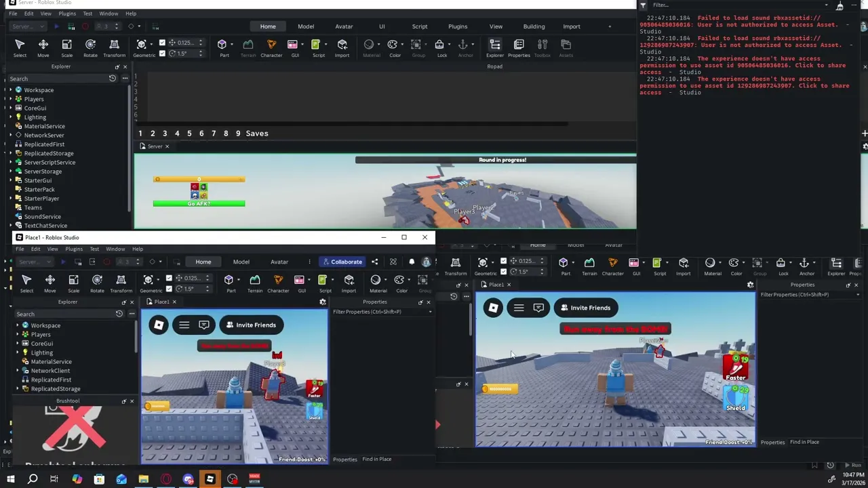Expand Workspace in front Place1 Explorer
Screen dimensions: 868x488
click(18, 325)
